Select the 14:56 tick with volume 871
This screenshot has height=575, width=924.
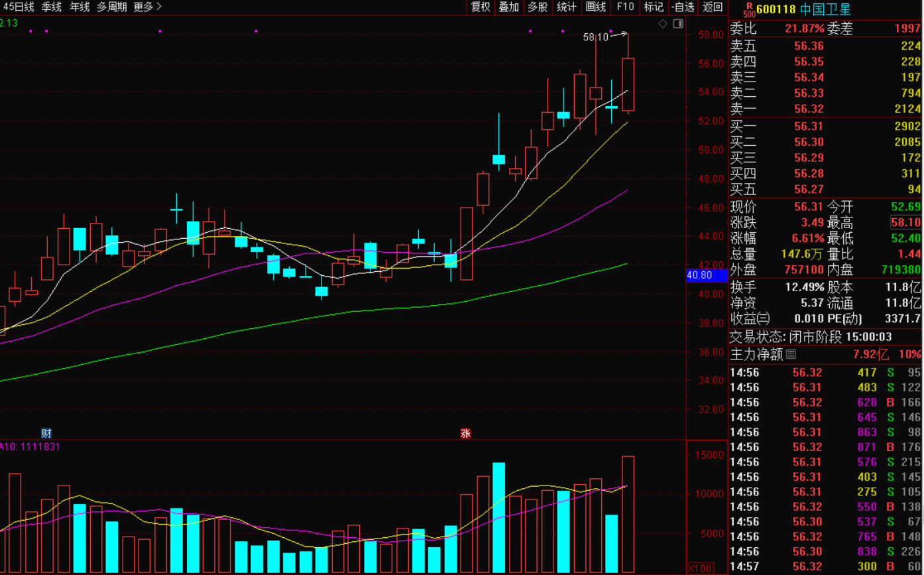click(826, 447)
